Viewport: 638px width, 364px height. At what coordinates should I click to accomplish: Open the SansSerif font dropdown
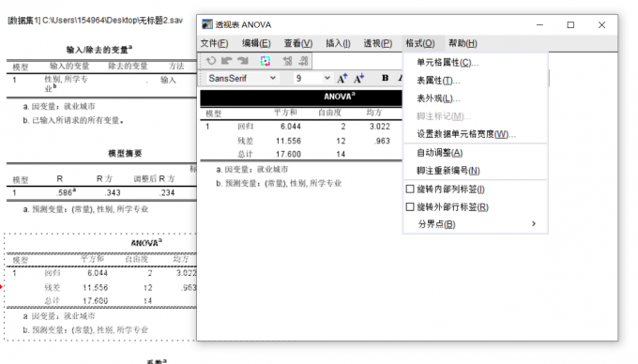pos(242,78)
